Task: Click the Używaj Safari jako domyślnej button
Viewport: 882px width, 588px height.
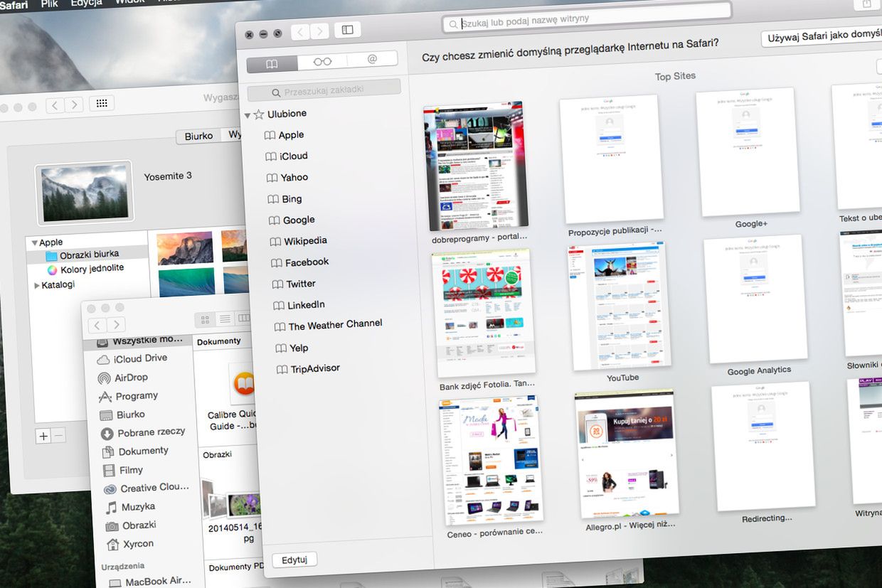Action: coord(822,36)
